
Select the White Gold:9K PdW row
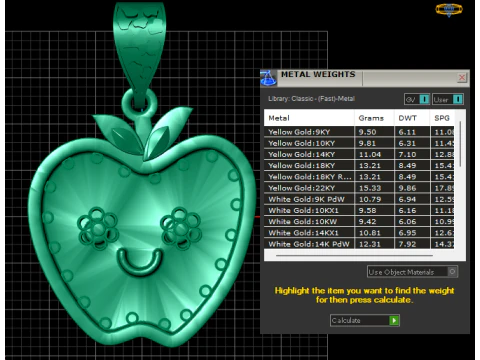[359, 199]
